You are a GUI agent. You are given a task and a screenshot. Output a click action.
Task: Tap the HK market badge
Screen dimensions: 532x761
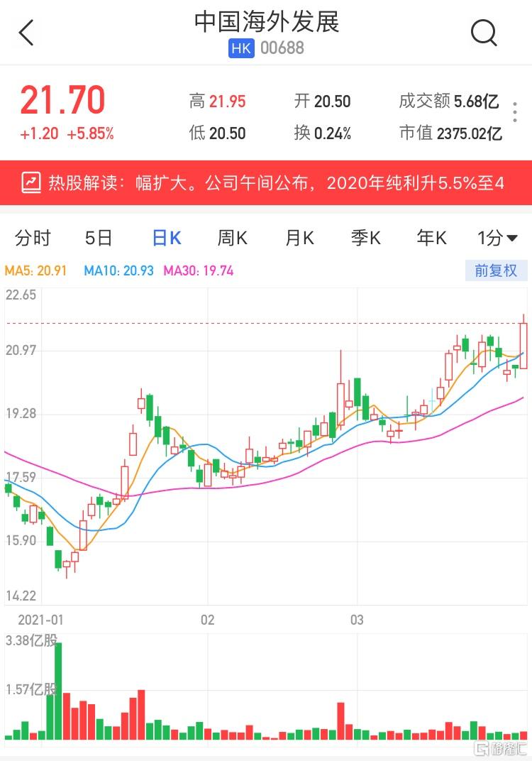pyautogui.click(x=240, y=48)
